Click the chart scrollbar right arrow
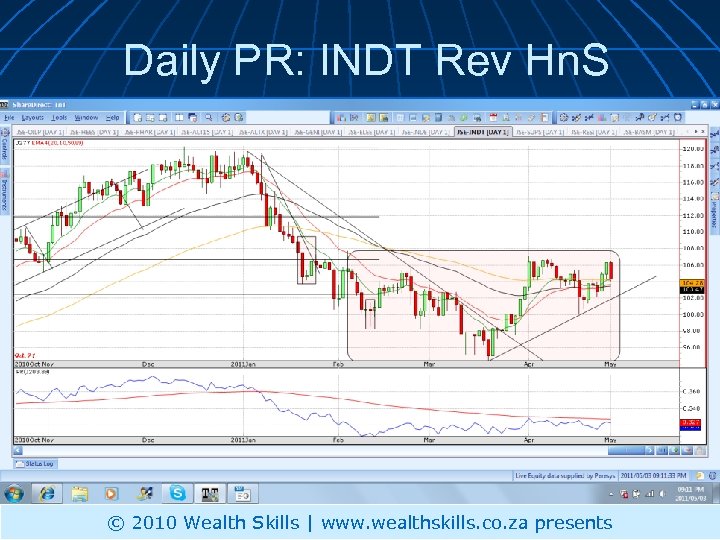This screenshot has width=720, height=540. (x=649, y=451)
